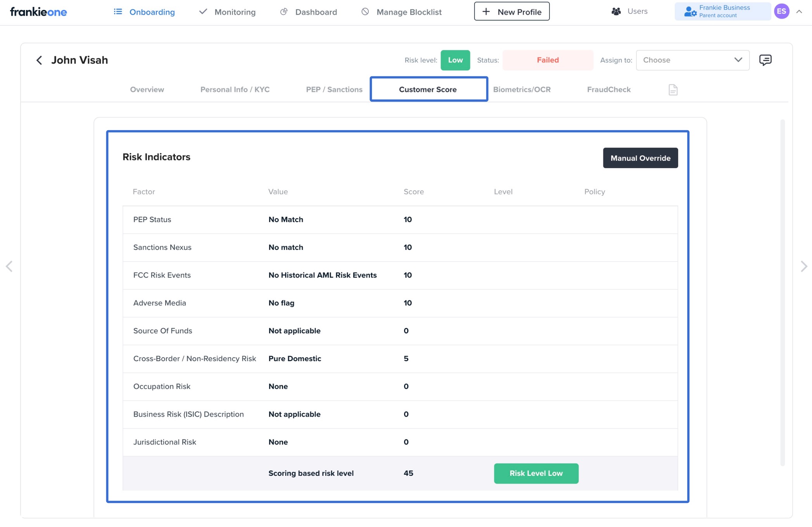Click the New Profile button

511,12
